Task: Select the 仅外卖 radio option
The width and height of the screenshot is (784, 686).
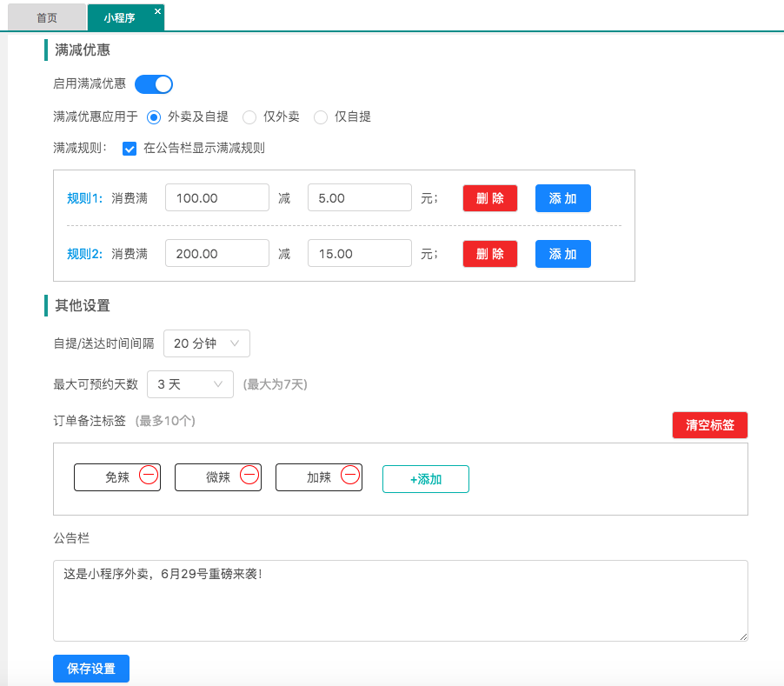Action: pos(249,117)
